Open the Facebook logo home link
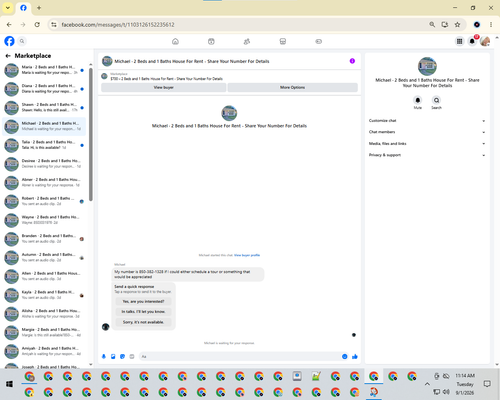This screenshot has width=500, height=400. click(x=9, y=41)
